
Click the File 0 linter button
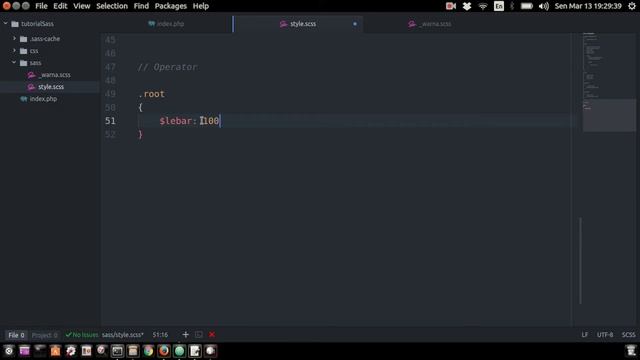coord(16,335)
